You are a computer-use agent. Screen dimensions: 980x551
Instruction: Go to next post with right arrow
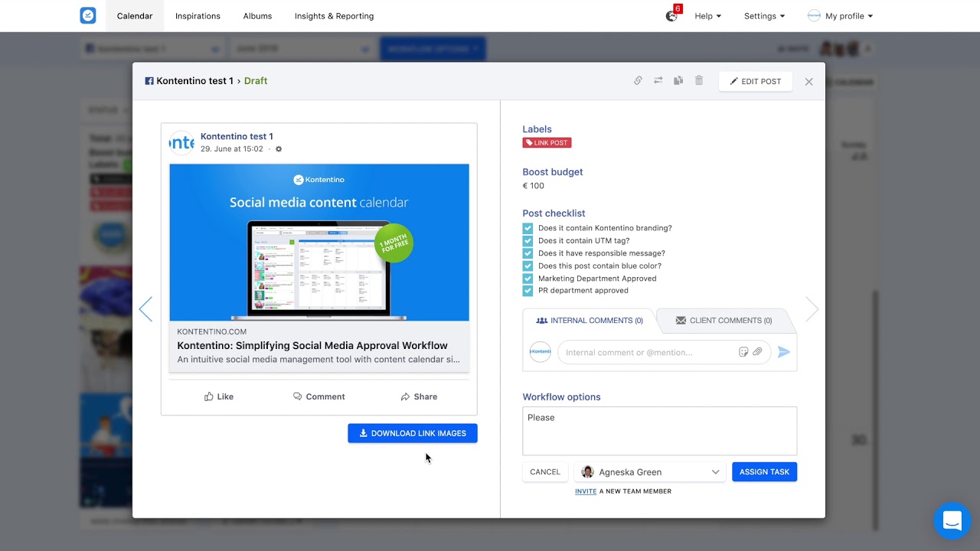812,309
